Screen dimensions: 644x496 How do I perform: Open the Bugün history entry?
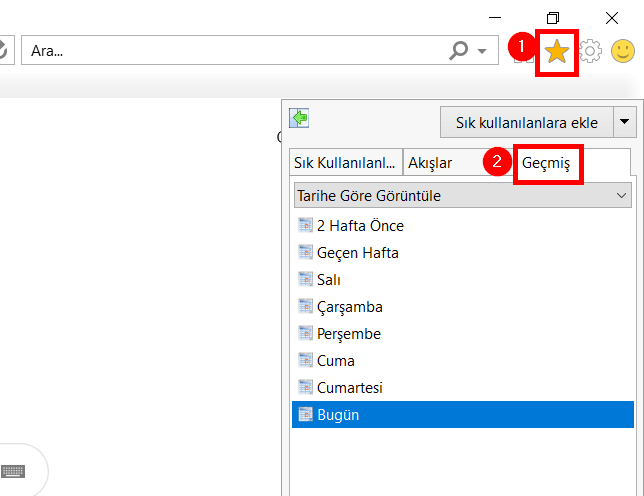[337, 414]
